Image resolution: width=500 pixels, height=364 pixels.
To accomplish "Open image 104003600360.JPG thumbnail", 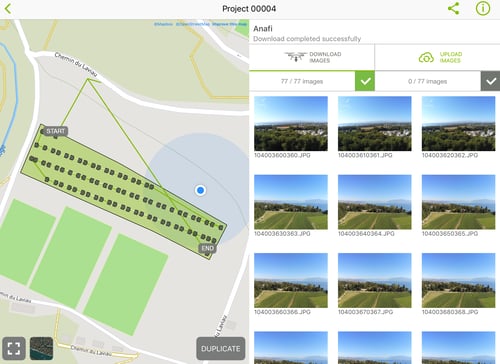I will (x=291, y=123).
